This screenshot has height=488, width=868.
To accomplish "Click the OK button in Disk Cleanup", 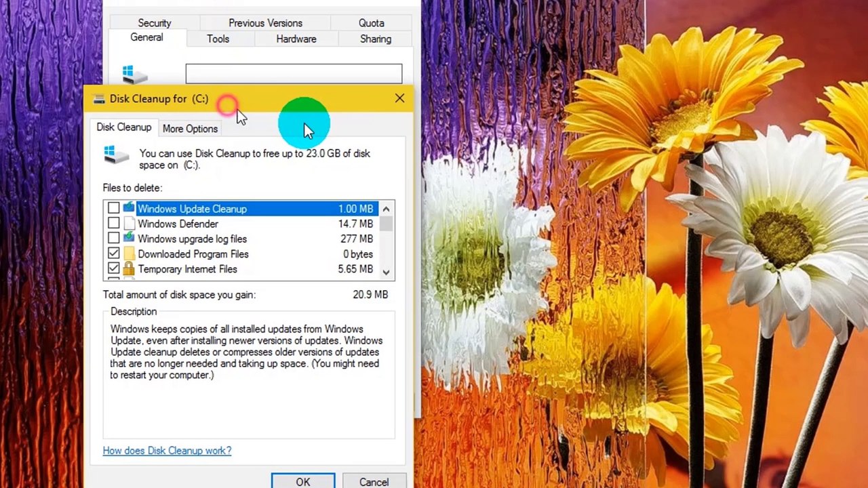I will [x=303, y=481].
